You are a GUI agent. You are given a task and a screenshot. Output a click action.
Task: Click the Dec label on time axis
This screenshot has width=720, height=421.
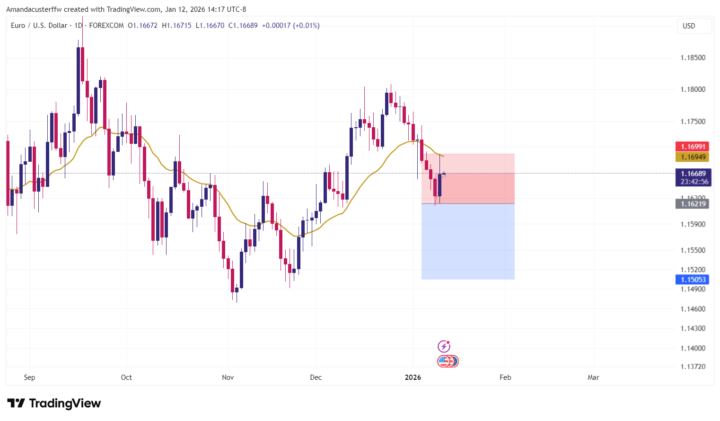click(x=316, y=378)
